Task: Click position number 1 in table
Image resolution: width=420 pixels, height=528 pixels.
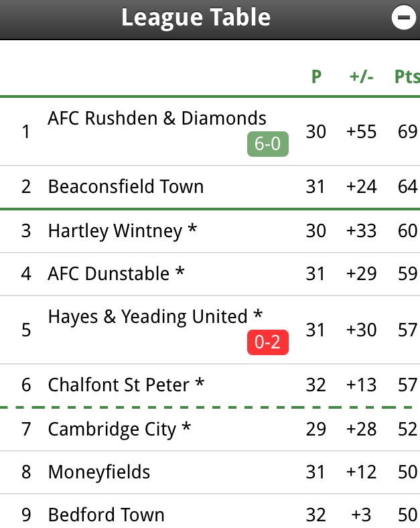Action: click(26, 131)
